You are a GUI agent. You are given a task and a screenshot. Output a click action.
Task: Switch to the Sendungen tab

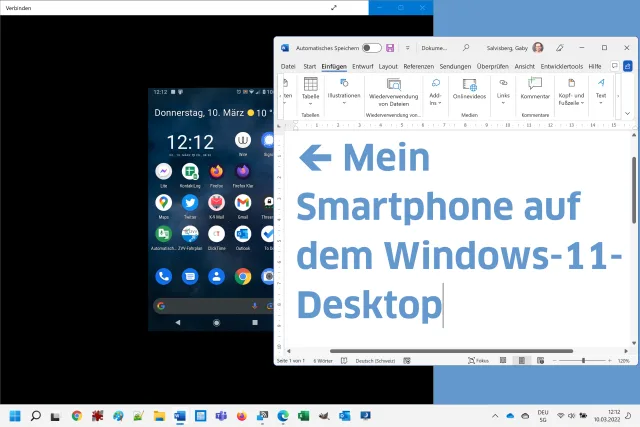click(x=455, y=66)
